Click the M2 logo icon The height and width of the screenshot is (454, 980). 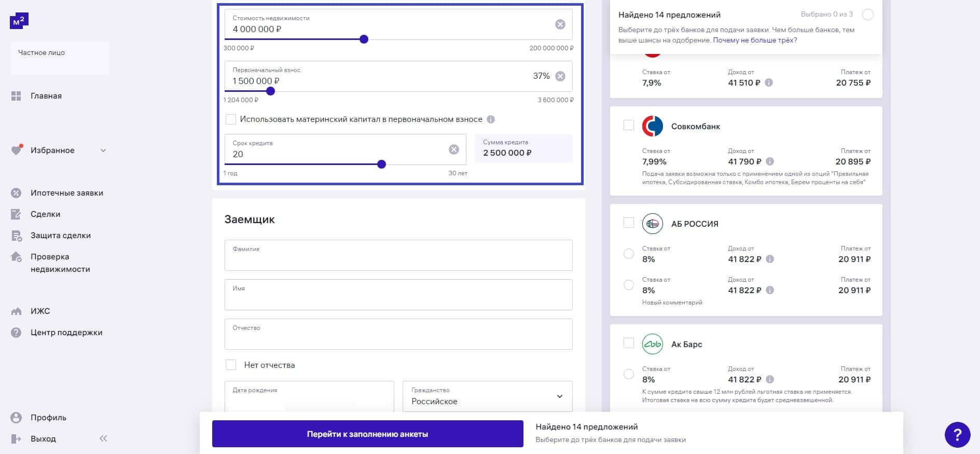[x=19, y=21]
